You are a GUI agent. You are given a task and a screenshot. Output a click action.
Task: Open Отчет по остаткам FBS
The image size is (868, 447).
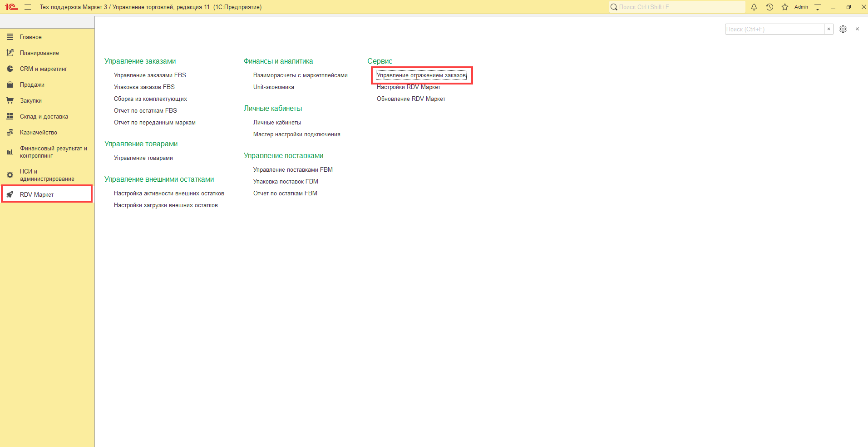[145, 111]
